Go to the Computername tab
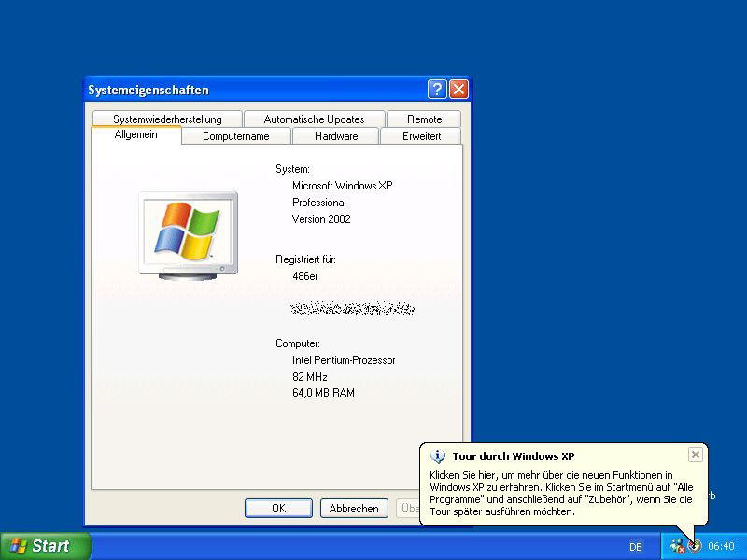The width and height of the screenshot is (747, 560). (x=236, y=136)
